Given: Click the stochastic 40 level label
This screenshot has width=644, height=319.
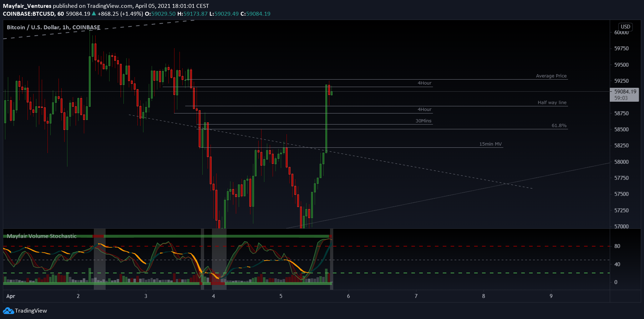Looking at the screenshot, I should click(617, 264).
